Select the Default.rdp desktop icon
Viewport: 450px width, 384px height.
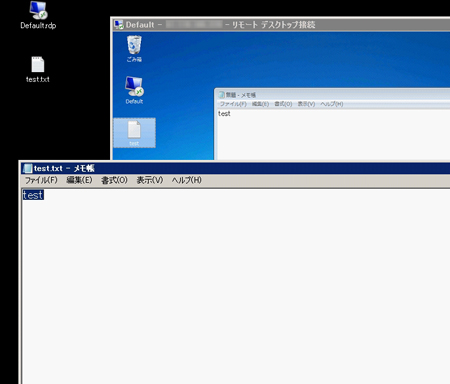pyautogui.click(x=38, y=15)
